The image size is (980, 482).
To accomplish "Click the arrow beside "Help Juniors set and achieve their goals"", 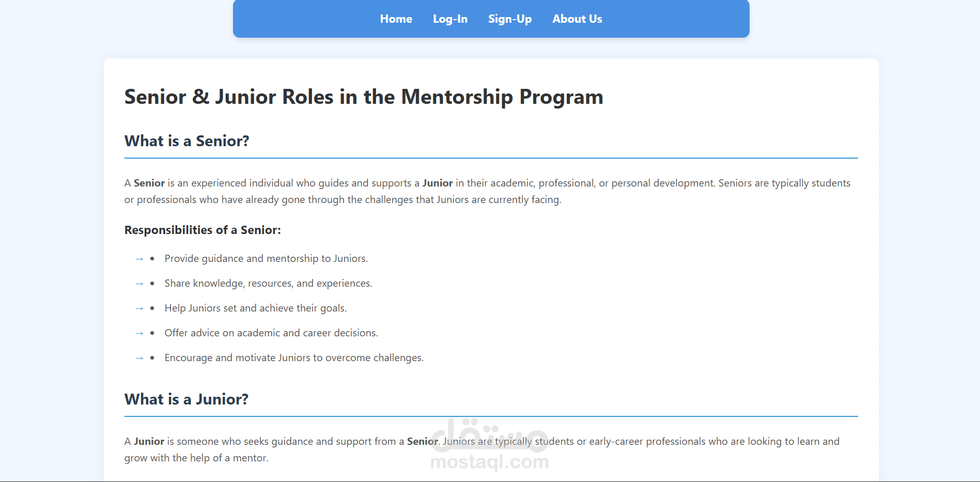I will coord(138,308).
